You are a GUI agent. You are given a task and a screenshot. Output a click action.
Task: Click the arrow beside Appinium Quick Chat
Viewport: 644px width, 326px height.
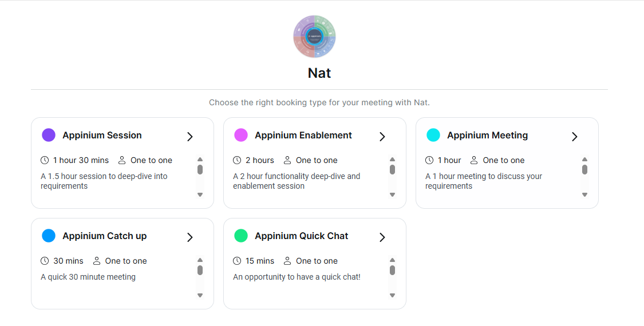382,237
